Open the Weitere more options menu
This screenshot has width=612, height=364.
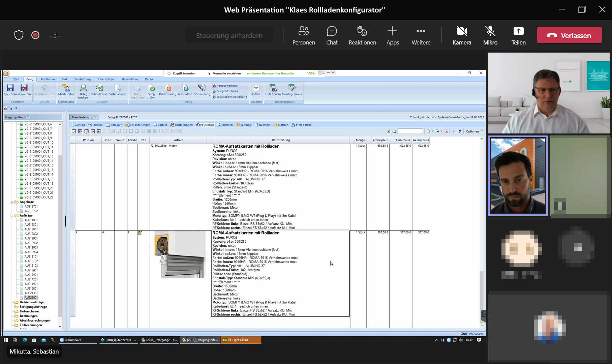coord(421,35)
